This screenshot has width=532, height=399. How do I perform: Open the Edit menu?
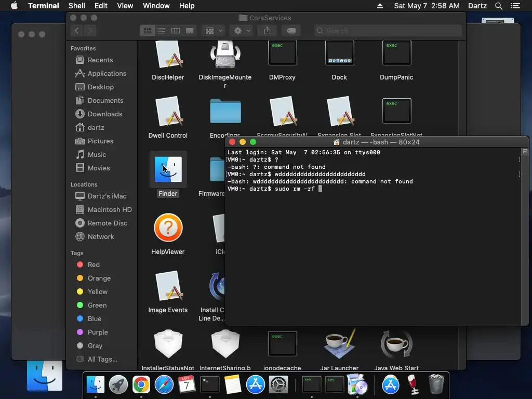pyautogui.click(x=101, y=6)
